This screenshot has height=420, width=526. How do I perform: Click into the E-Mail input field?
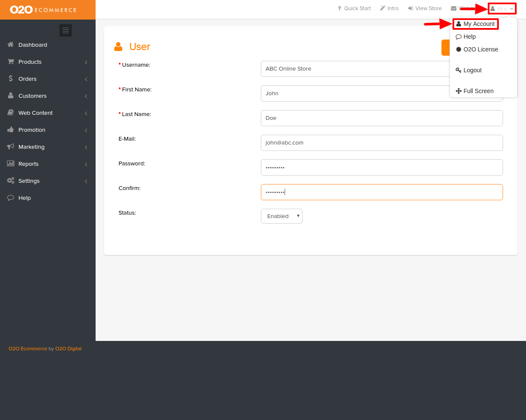point(382,143)
